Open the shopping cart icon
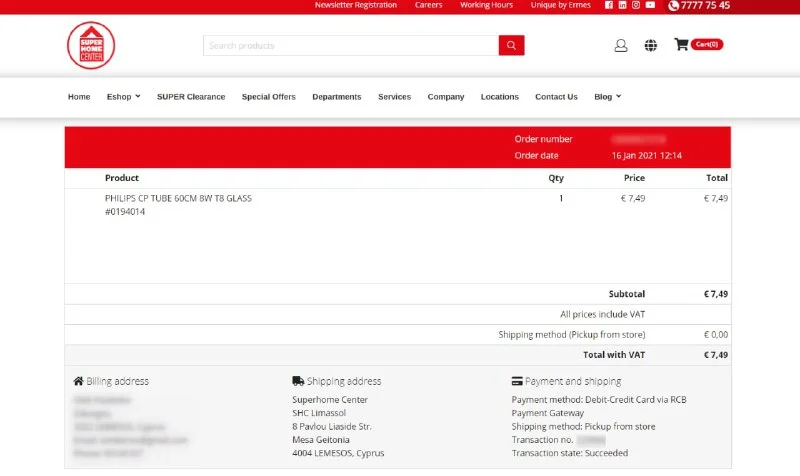The height and width of the screenshot is (476, 800). 682,45
